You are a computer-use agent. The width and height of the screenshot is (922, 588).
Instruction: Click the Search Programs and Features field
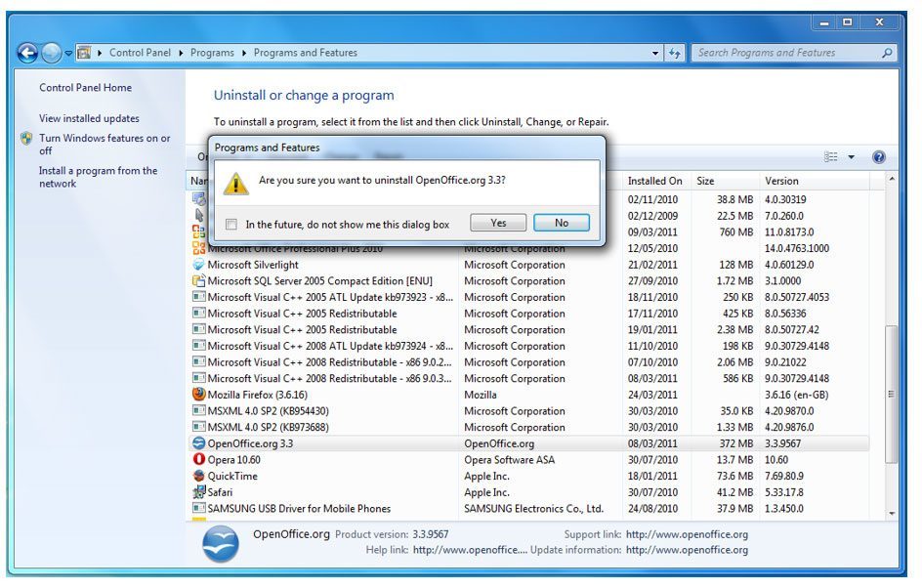[794, 53]
